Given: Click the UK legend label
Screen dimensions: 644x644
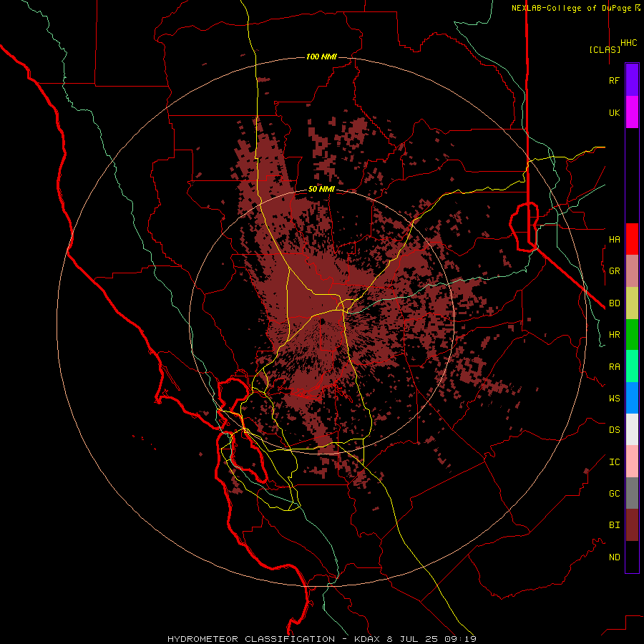Looking at the screenshot, I should pyautogui.click(x=615, y=112).
